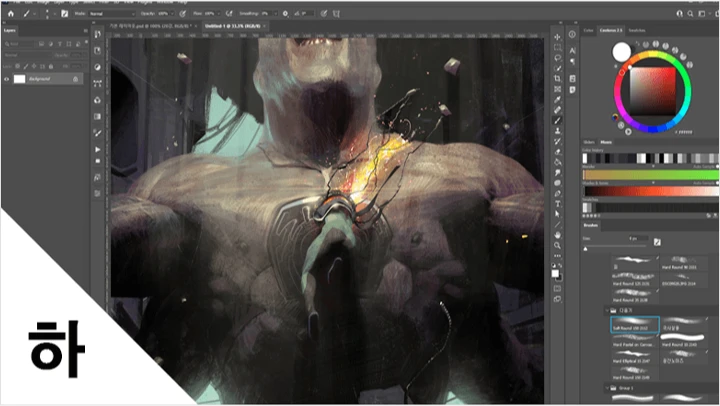Open the Info panel icon
Screen dimensions: 720x406
coord(572,34)
